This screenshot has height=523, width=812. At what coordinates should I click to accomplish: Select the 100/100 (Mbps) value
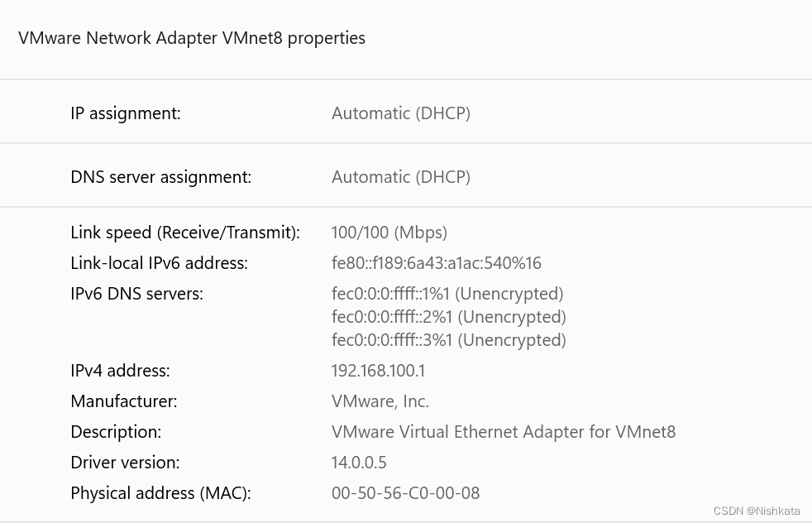point(389,233)
